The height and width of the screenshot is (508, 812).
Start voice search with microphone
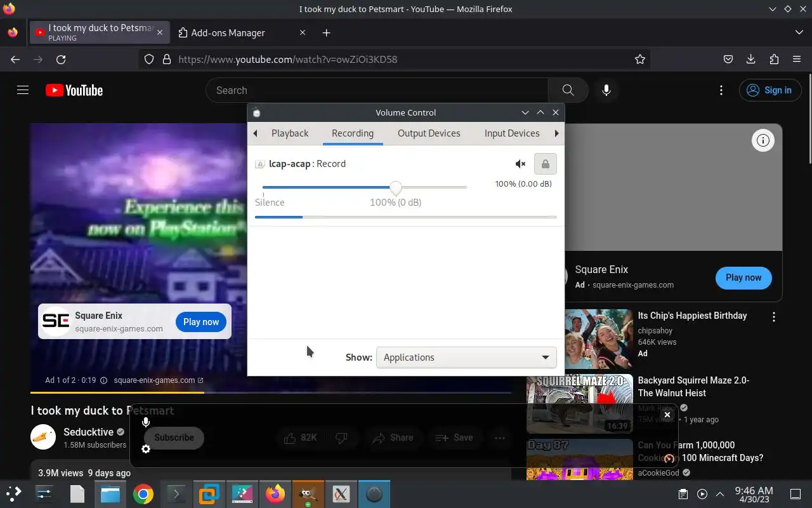(606, 90)
